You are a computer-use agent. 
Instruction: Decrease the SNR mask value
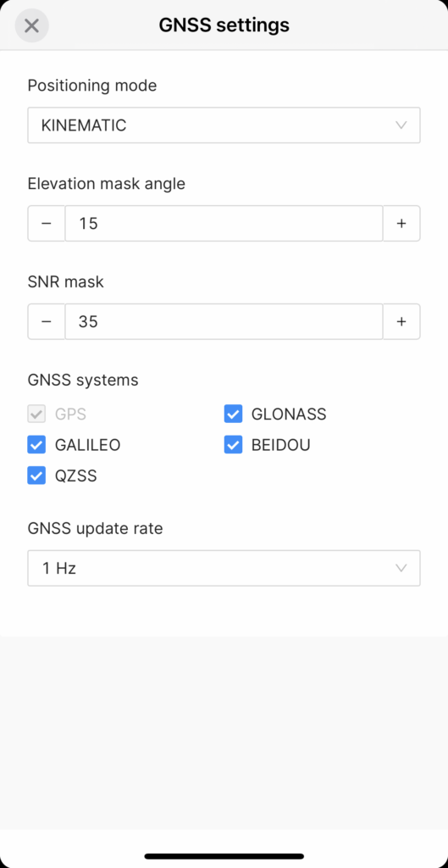click(47, 321)
